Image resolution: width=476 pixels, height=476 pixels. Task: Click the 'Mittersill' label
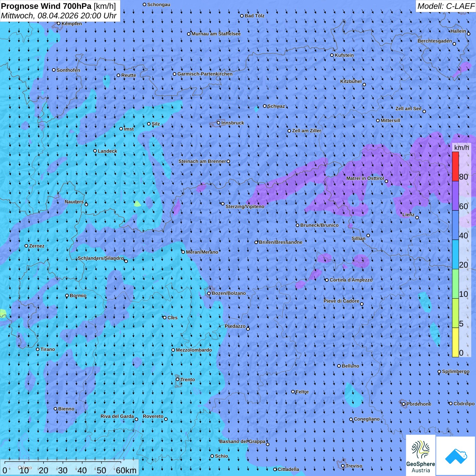click(x=390, y=120)
